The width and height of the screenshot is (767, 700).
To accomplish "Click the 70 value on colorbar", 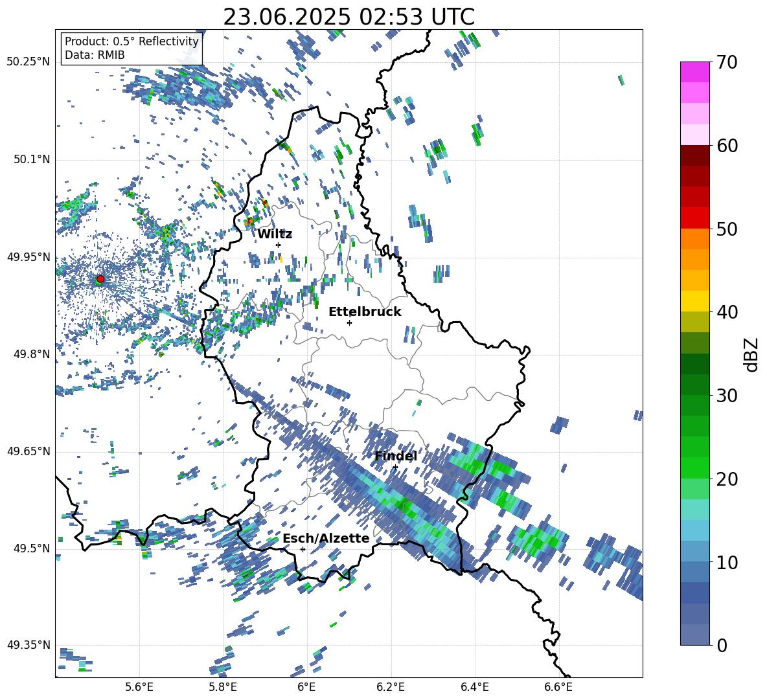I will click(x=726, y=62).
